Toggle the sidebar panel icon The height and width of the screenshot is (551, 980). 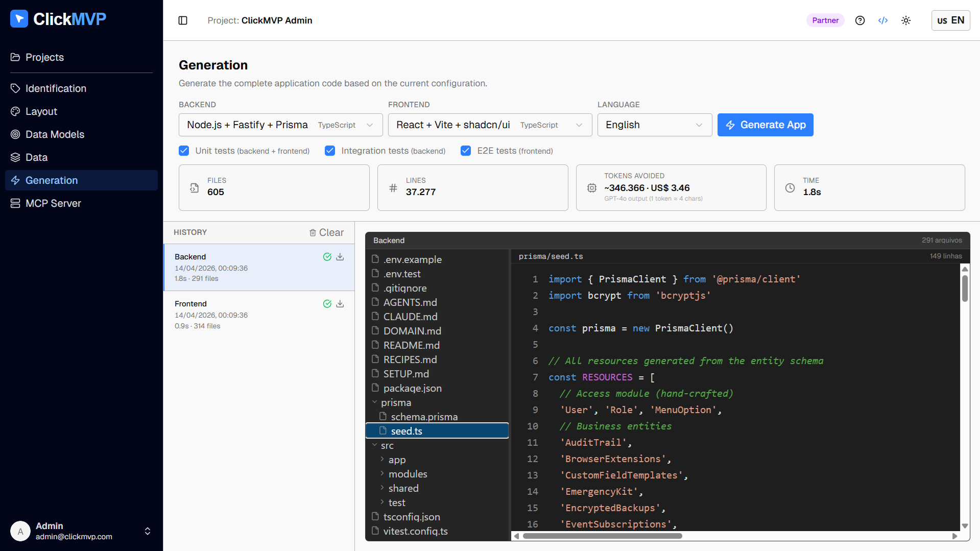[x=183, y=20]
